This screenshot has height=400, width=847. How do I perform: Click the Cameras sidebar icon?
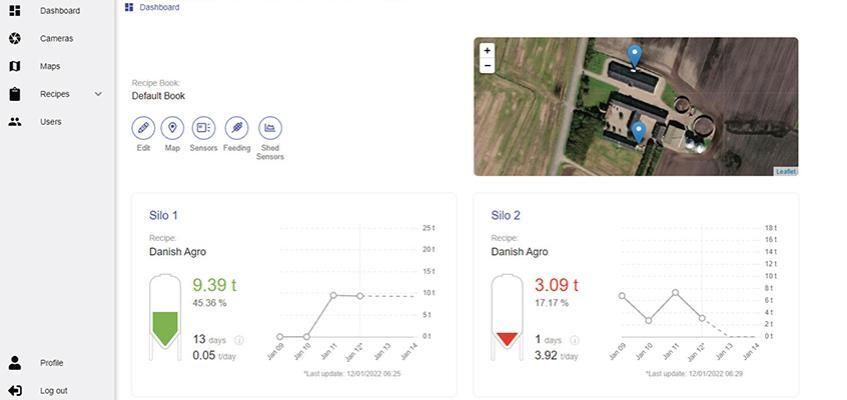(15, 38)
